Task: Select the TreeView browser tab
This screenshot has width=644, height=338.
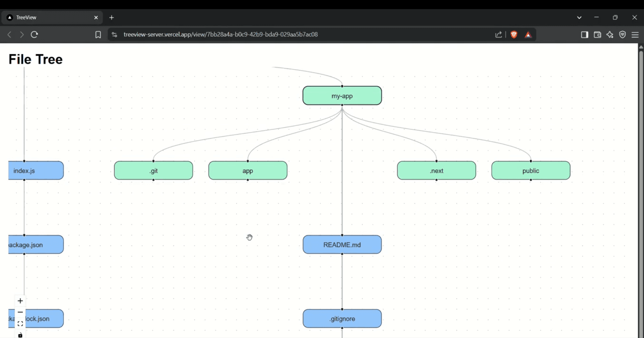Action: click(50, 17)
